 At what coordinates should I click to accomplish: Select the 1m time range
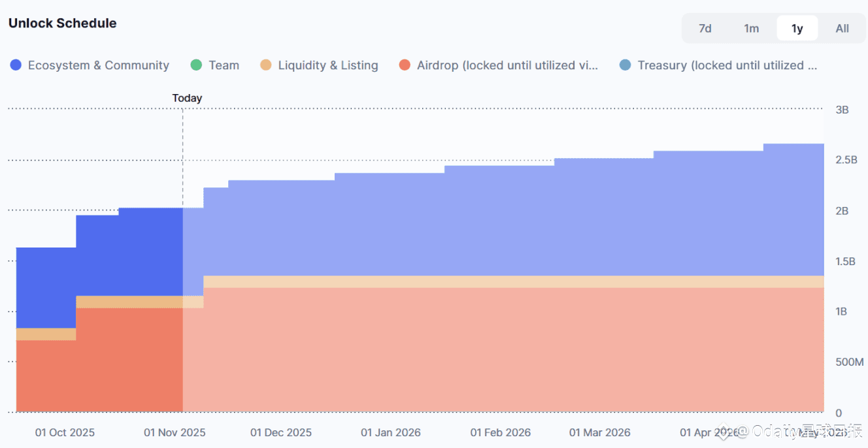pos(751,29)
